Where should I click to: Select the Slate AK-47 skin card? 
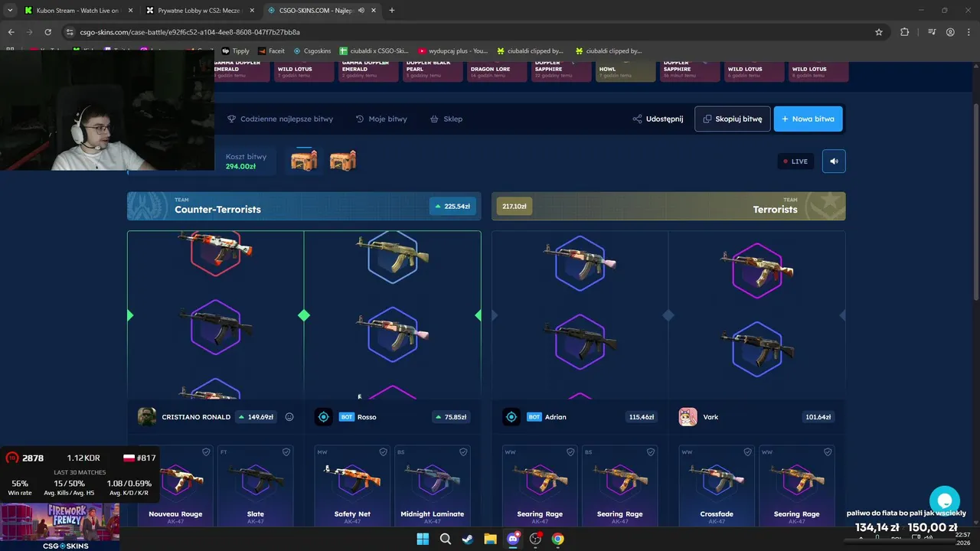pyautogui.click(x=256, y=485)
